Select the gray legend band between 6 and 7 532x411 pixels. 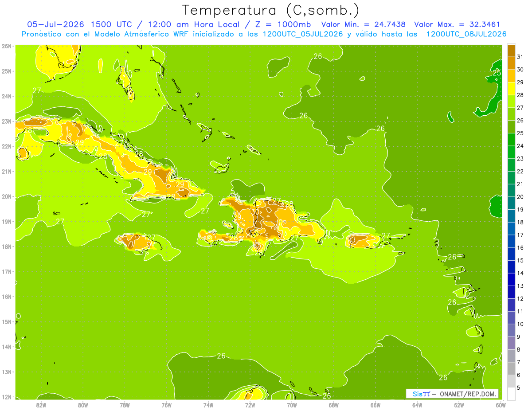tap(511, 369)
